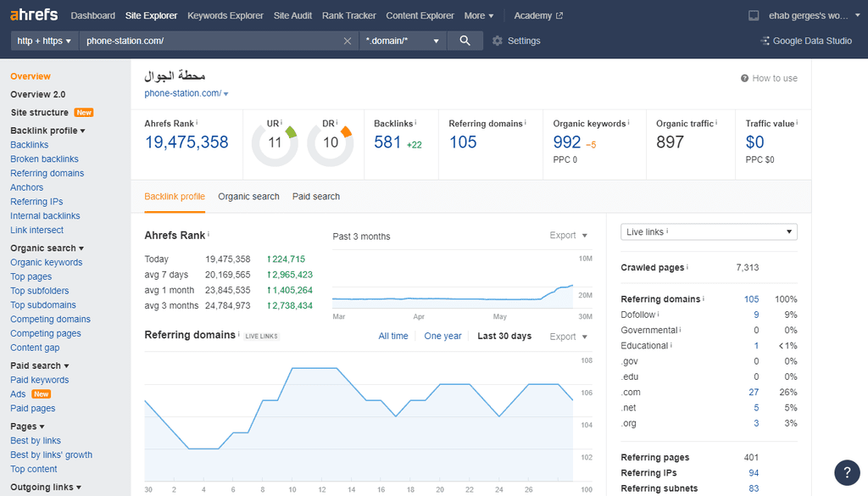Open the Ahrefs Rank chart Export dropdown
This screenshot has width=868, height=496.
click(568, 235)
